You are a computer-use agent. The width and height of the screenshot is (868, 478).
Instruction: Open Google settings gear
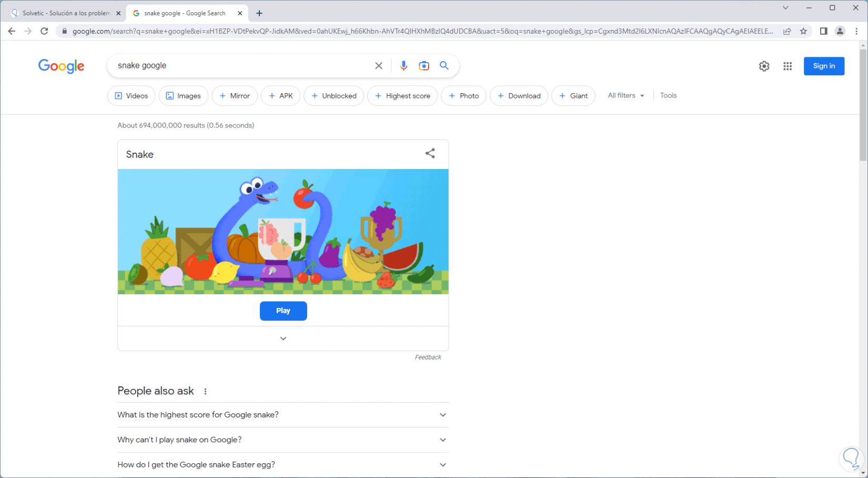[764, 66]
